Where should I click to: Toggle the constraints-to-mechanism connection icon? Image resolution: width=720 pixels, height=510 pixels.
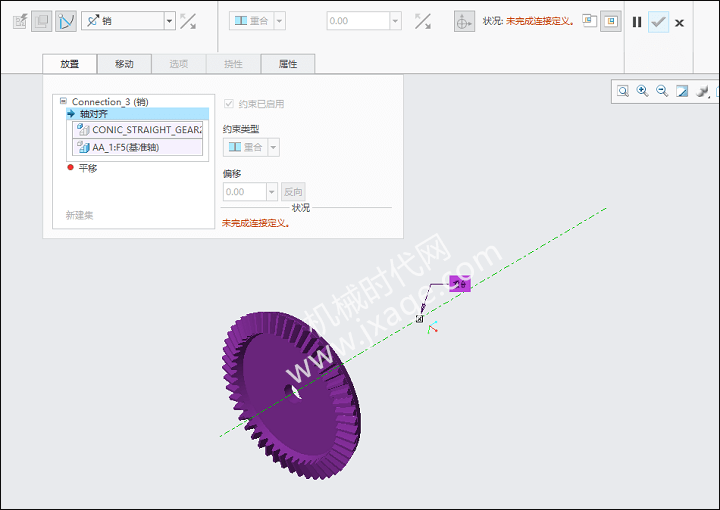pos(66,21)
